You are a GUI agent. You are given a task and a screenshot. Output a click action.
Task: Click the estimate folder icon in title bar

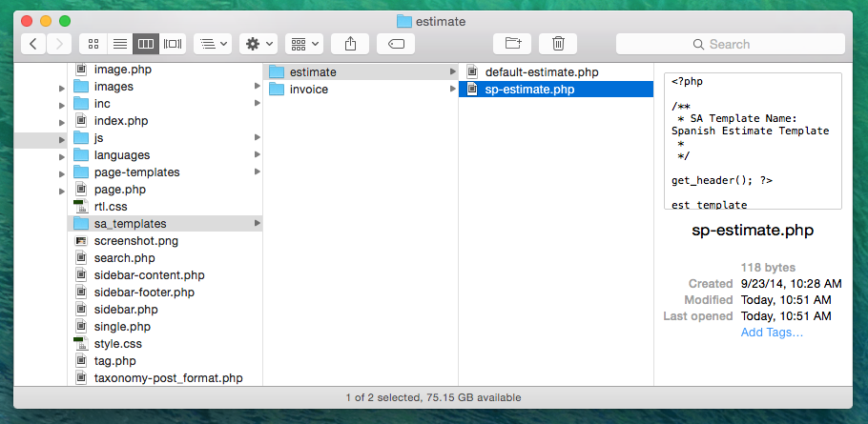point(404,22)
